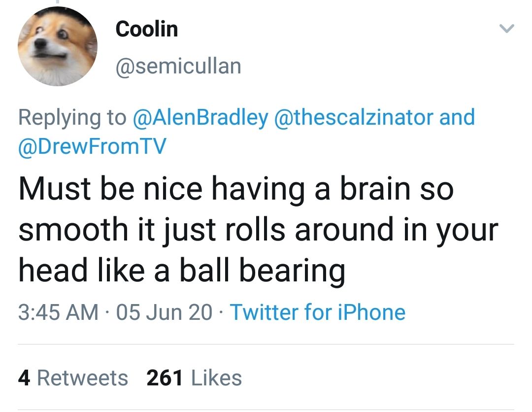532x412 pixels.
Task: Open Coolin's display name
Action: point(146,28)
